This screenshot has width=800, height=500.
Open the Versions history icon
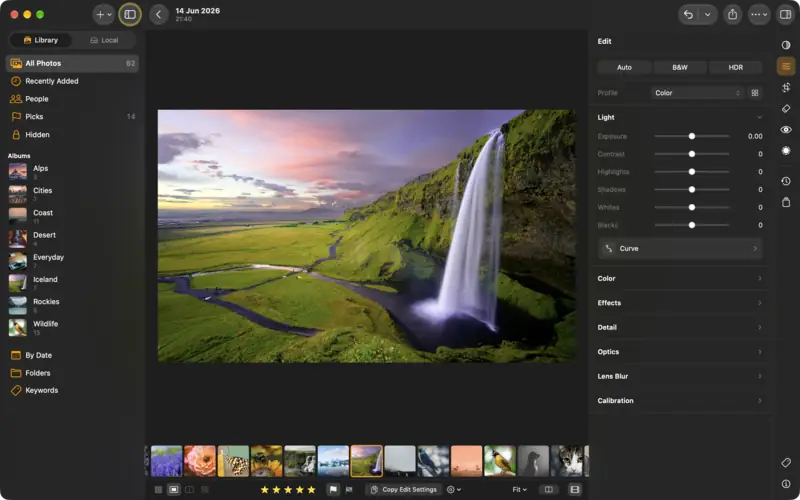click(x=786, y=181)
